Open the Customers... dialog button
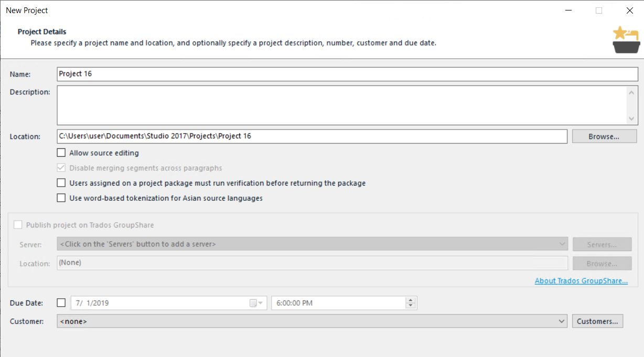 [597, 321]
